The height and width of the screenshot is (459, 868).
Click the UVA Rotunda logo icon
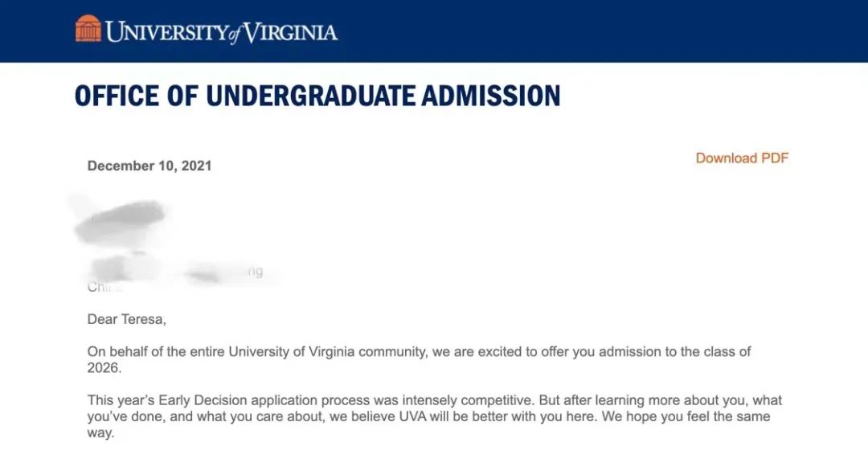tap(88, 30)
